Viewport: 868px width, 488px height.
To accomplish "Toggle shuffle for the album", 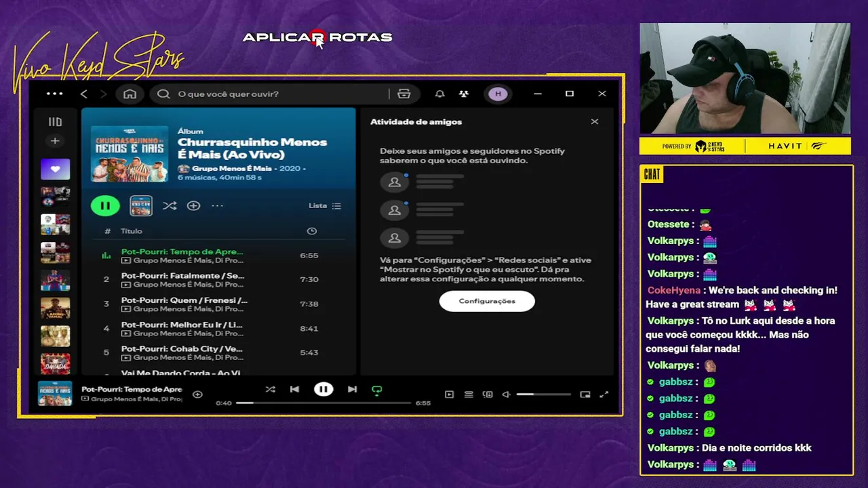I will click(170, 205).
